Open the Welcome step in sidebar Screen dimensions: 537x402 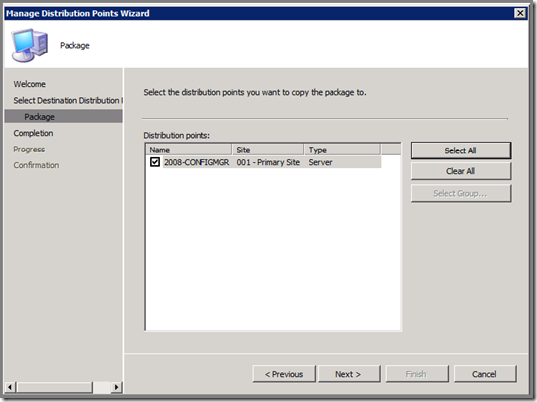coord(29,84)
